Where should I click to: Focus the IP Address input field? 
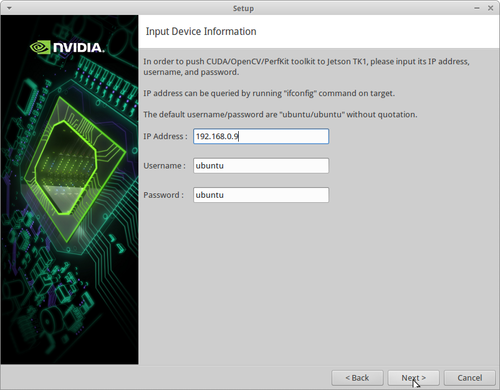(x=261, y=136)
